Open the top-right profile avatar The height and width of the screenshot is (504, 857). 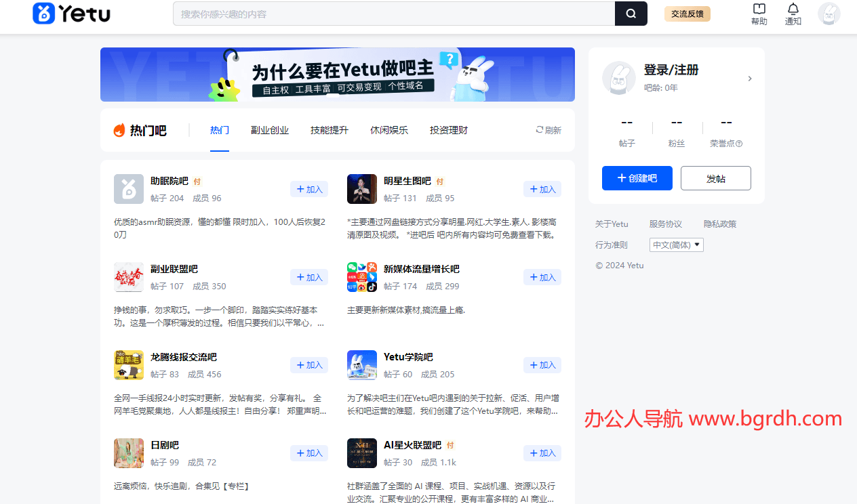(x=829, y=14)
